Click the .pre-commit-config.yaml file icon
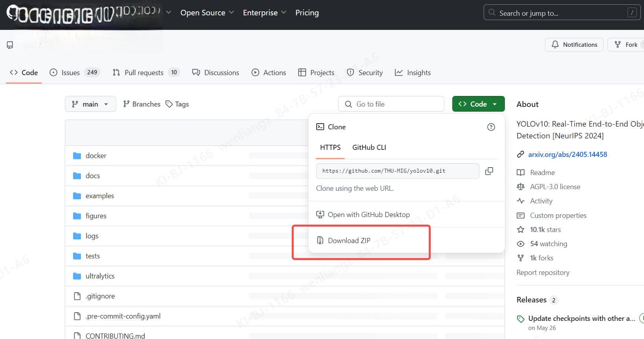Viewport: 644px width, 339px height. click(77, 316)
